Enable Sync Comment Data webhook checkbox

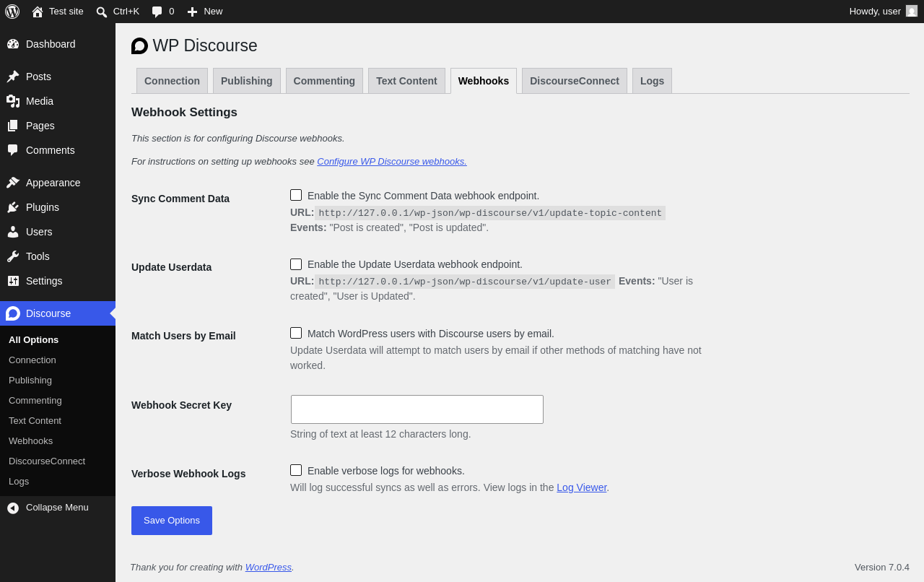(296, 195)
